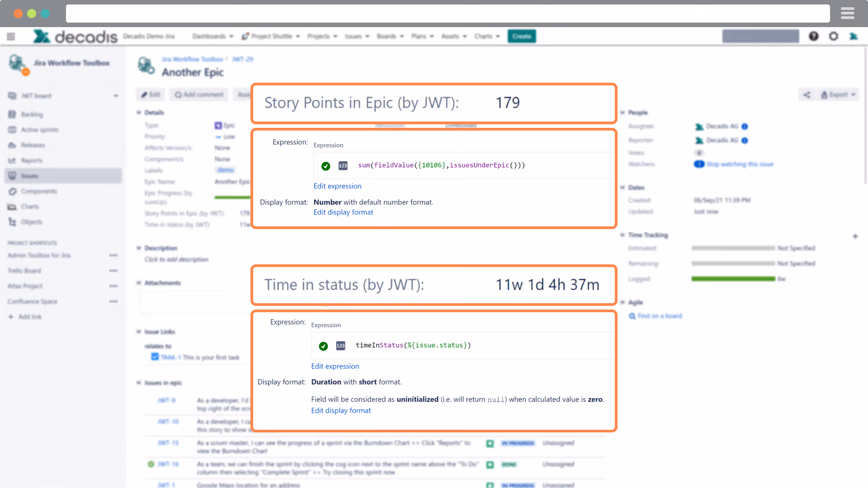The height and width of the screenshot is (488, 868).
Task: Click Find on a board link
Action: [x=660, y=316]
